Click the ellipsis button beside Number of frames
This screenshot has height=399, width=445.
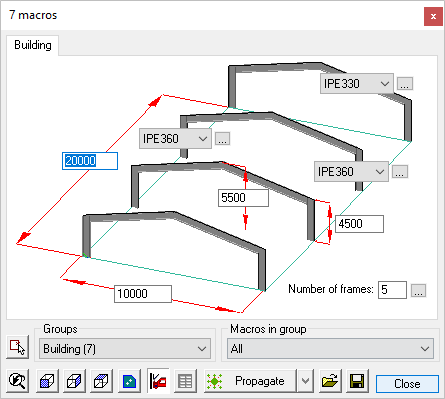point(418,290)
